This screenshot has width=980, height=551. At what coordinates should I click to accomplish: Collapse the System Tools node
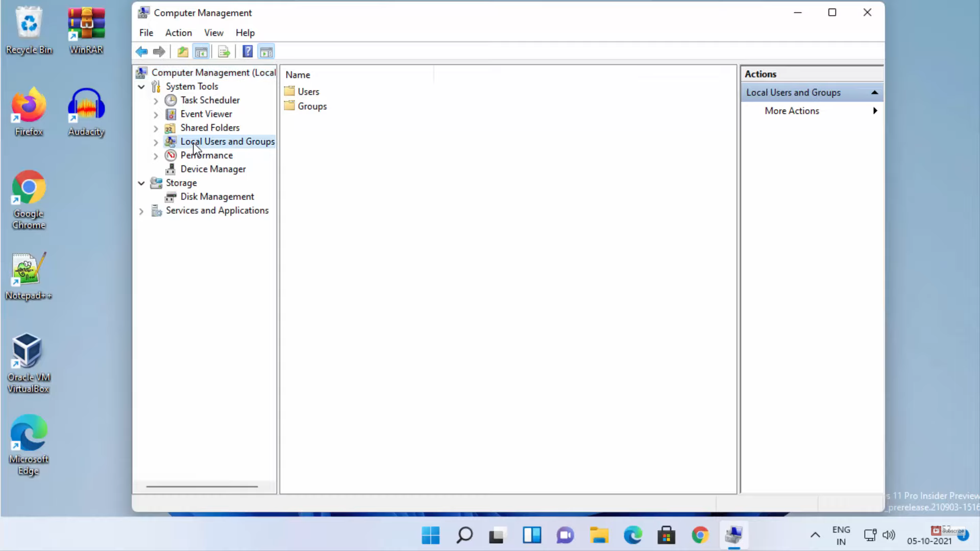tap(141, 87)
